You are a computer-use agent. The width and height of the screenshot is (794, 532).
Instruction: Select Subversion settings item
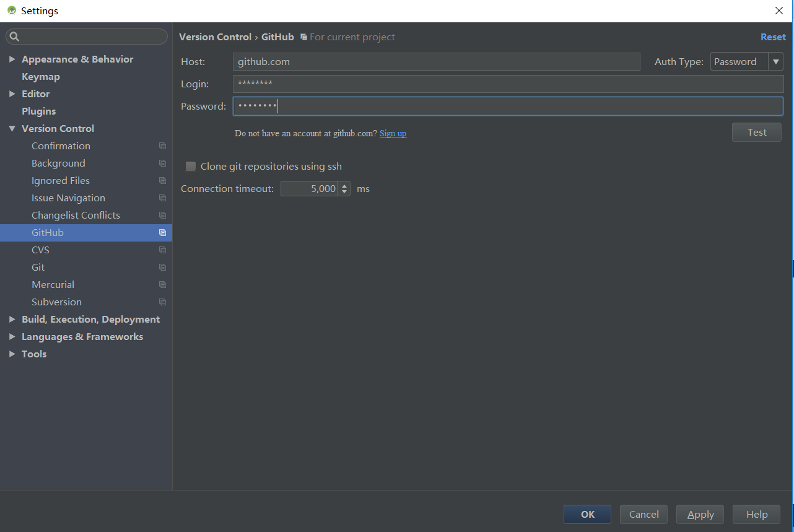point(56,302)
